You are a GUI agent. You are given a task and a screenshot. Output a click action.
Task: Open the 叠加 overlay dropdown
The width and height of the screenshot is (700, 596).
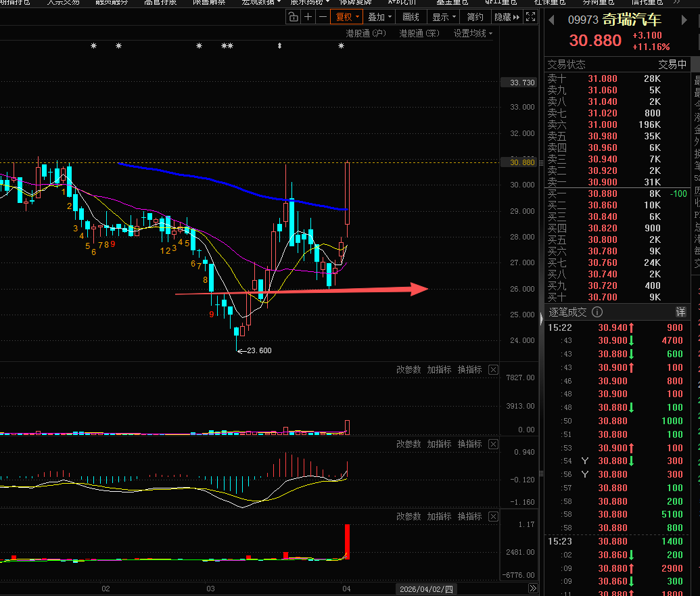379,17
